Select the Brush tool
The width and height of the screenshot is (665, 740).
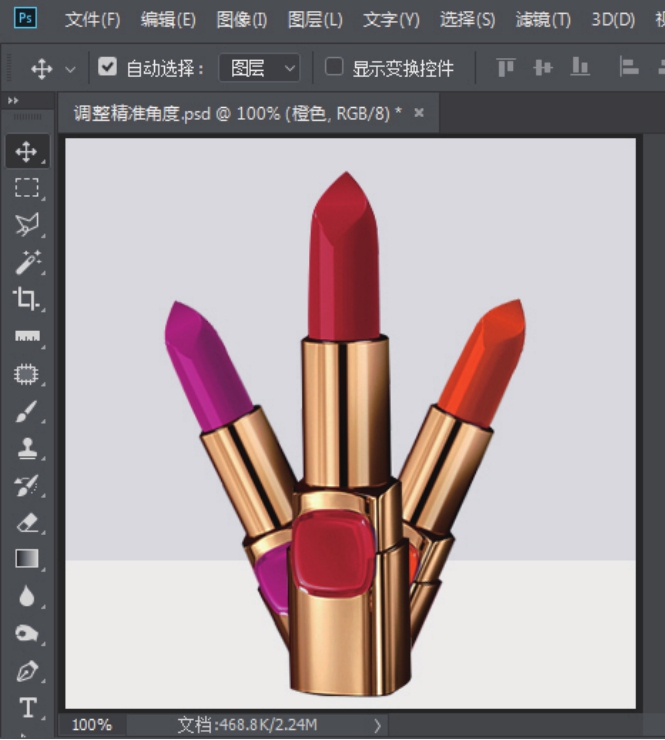tap(26, 411)
